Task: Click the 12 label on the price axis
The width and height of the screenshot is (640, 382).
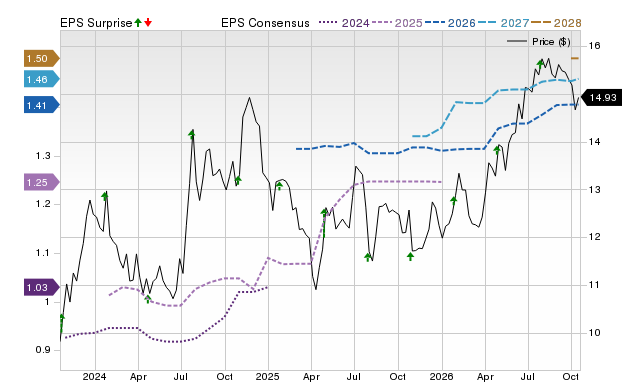Action: coord(595,237)
